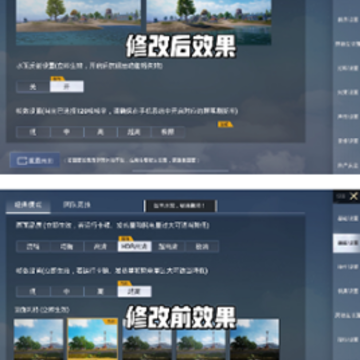Select 高 frame rate in upper panel

pos(101,132)
